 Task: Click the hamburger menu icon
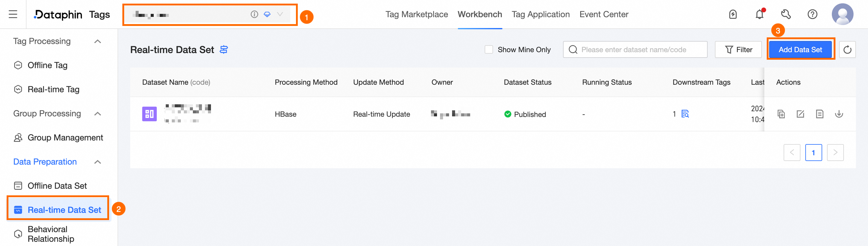[13, 14]
